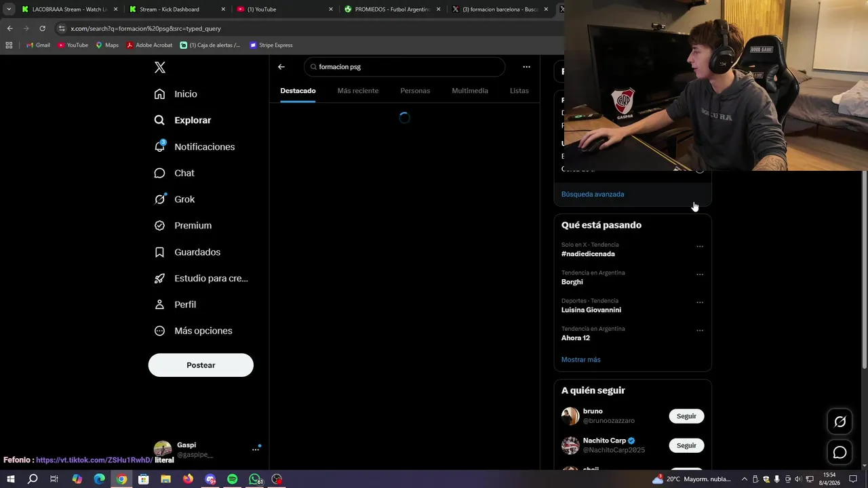Switch to the Listas tab
The height and width of the screenshot is (488, 868).
pos(519,91)
